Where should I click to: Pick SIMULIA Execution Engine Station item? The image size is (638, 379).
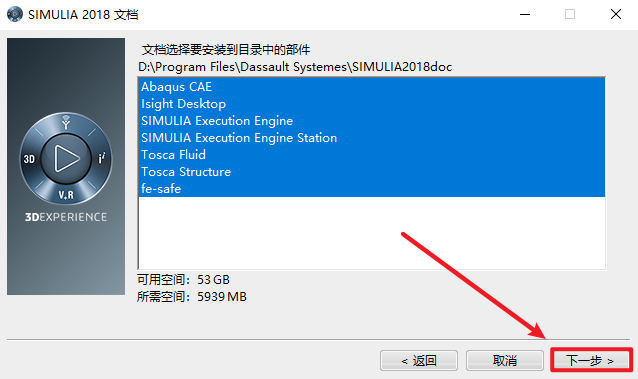point(371,138)
